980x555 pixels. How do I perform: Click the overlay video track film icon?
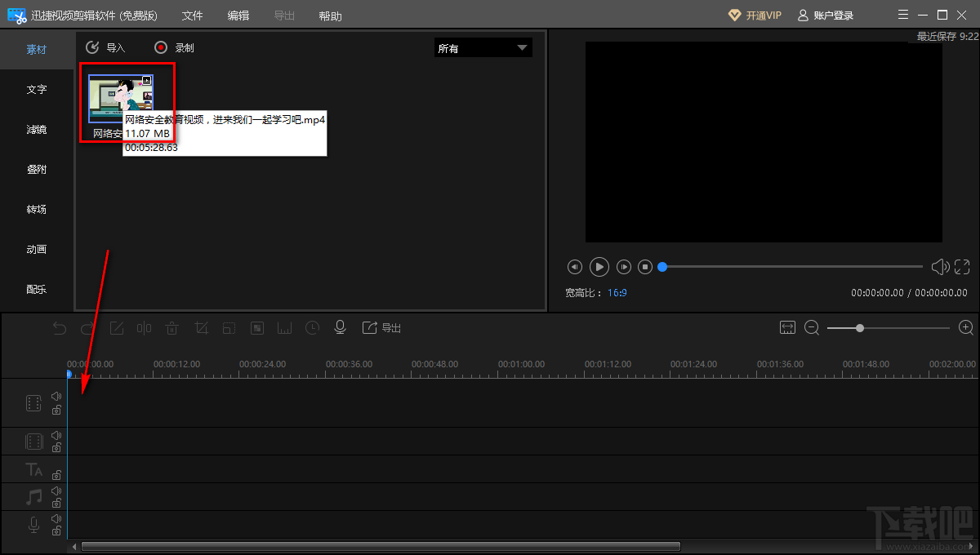33,442
